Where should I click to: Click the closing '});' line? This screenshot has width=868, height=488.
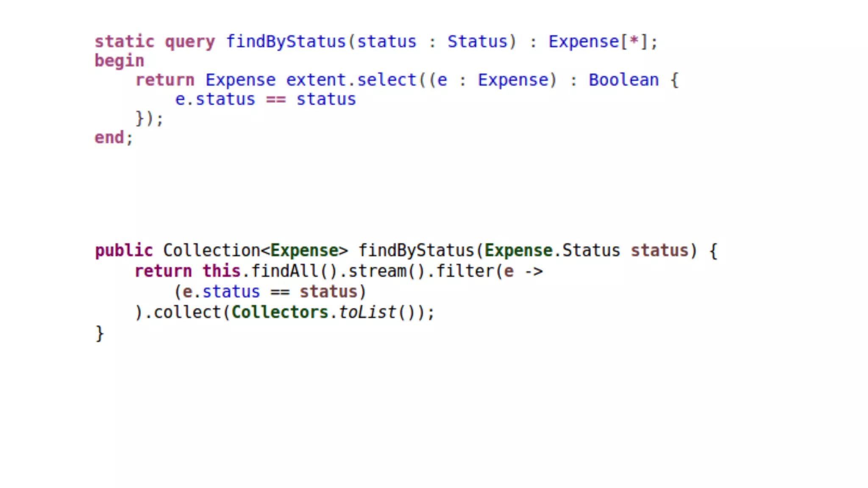tap(149, 119)
